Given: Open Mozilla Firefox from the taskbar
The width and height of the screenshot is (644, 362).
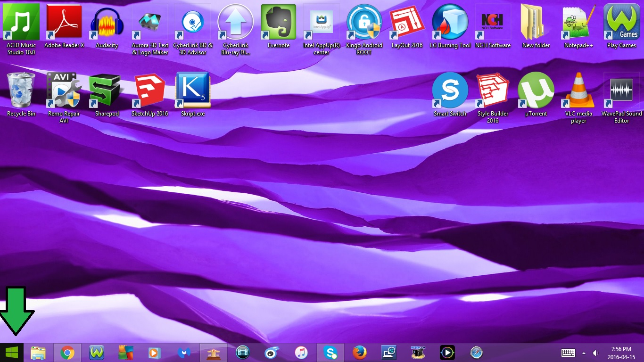Looking at the screenshot, I should click(360, 353).
